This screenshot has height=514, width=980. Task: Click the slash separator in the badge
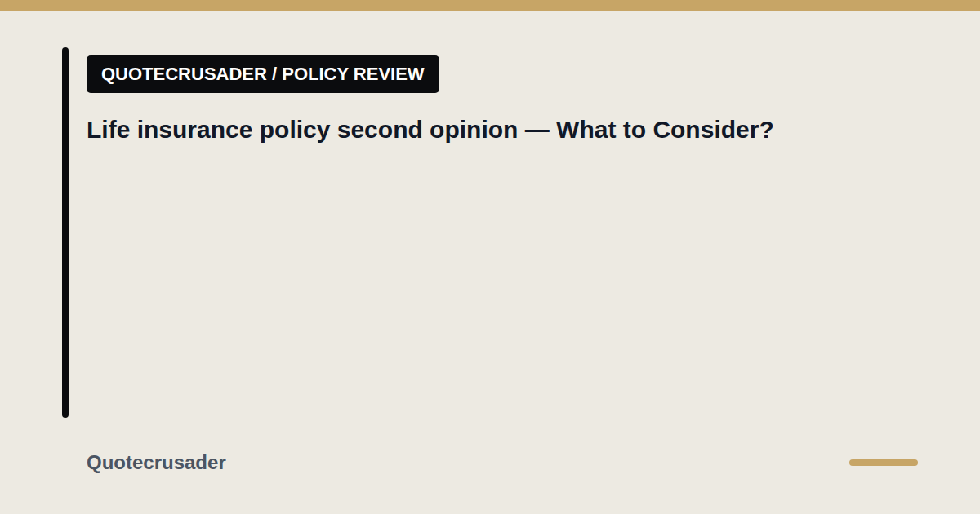click(x=274, y=74)
